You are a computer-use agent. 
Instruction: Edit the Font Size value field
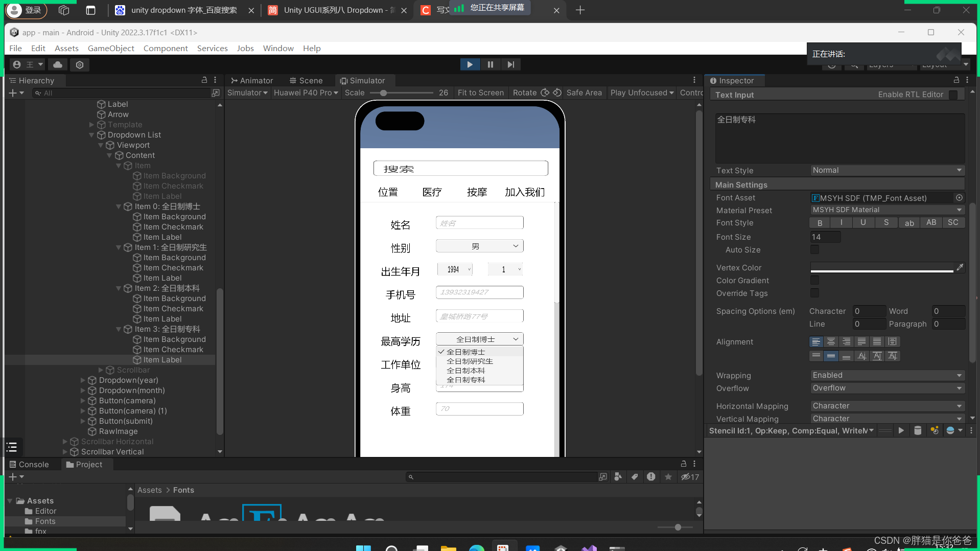pos(825,237)
